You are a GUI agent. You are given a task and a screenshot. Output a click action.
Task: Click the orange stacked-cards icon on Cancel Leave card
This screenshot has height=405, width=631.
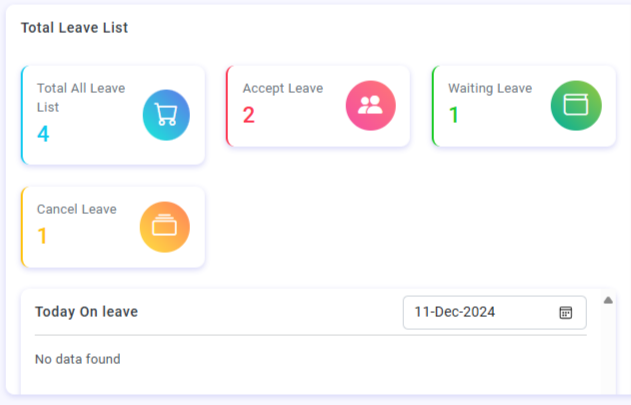[x=165, y=227]
